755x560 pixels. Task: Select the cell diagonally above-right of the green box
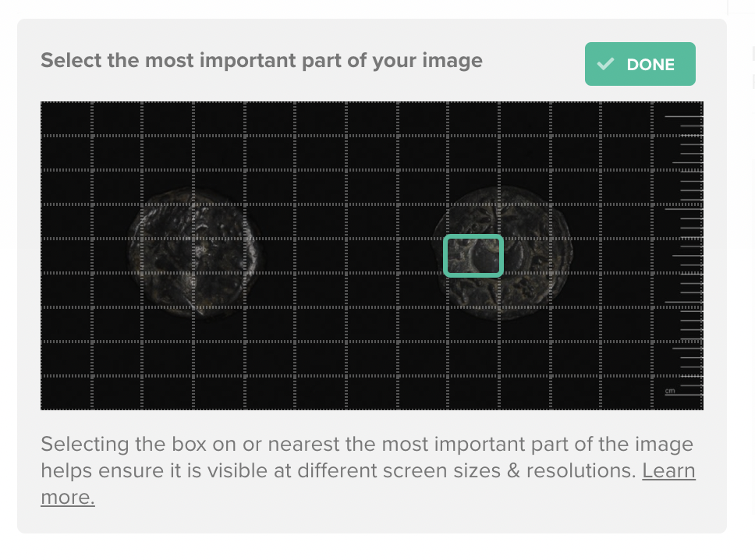(525, 222)
